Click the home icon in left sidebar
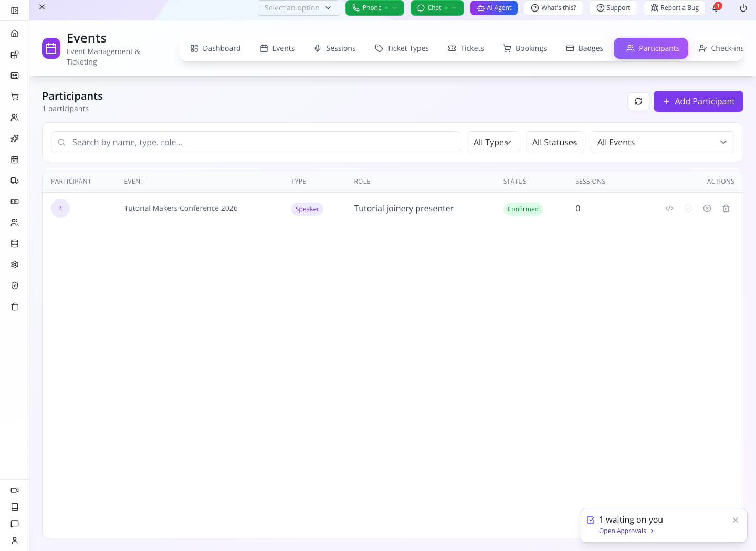This screenshot has height=551, width=756. pyautogui.click(x=15, y=34)
